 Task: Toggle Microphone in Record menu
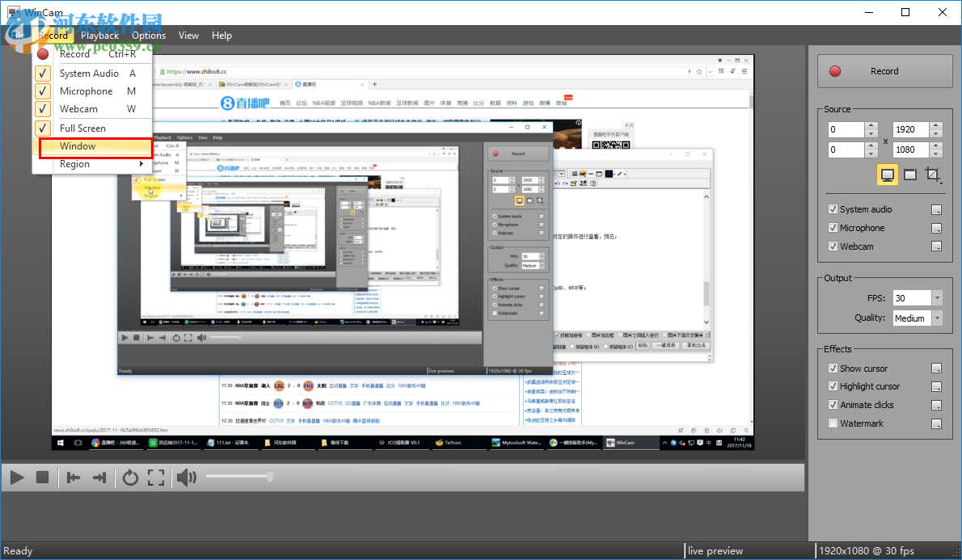pos(93,91)
